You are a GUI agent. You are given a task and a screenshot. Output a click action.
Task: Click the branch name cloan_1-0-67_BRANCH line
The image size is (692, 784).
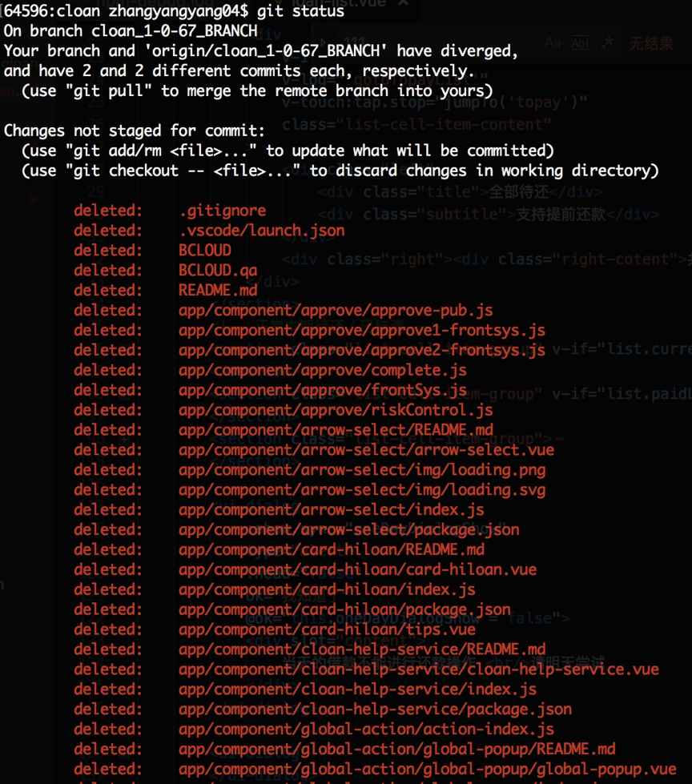131,31
